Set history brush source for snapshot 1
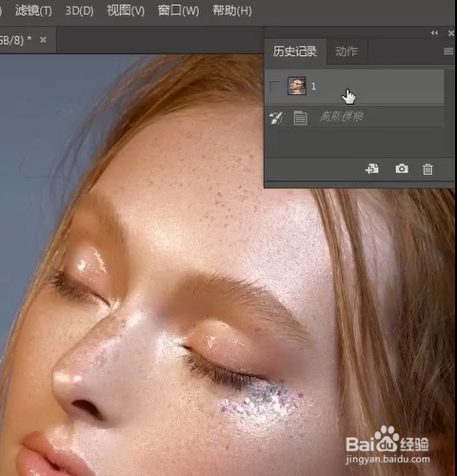 tap(274, 86)
